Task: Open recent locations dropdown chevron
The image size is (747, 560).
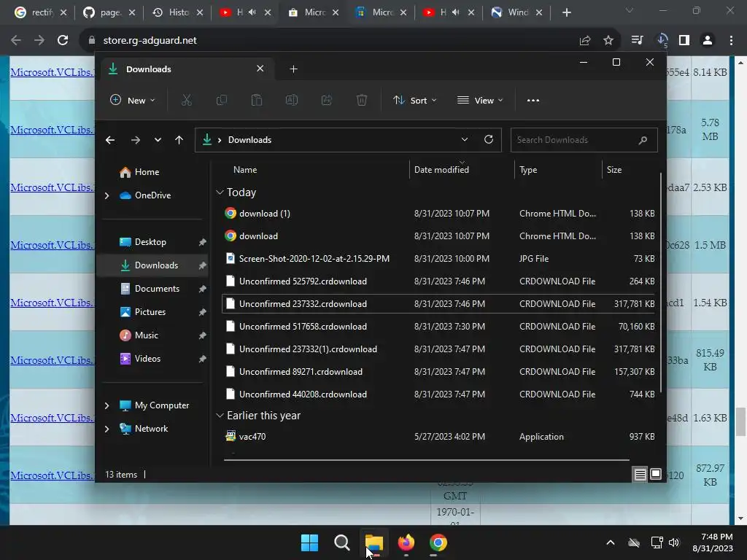Action: (x=158, y=140)
